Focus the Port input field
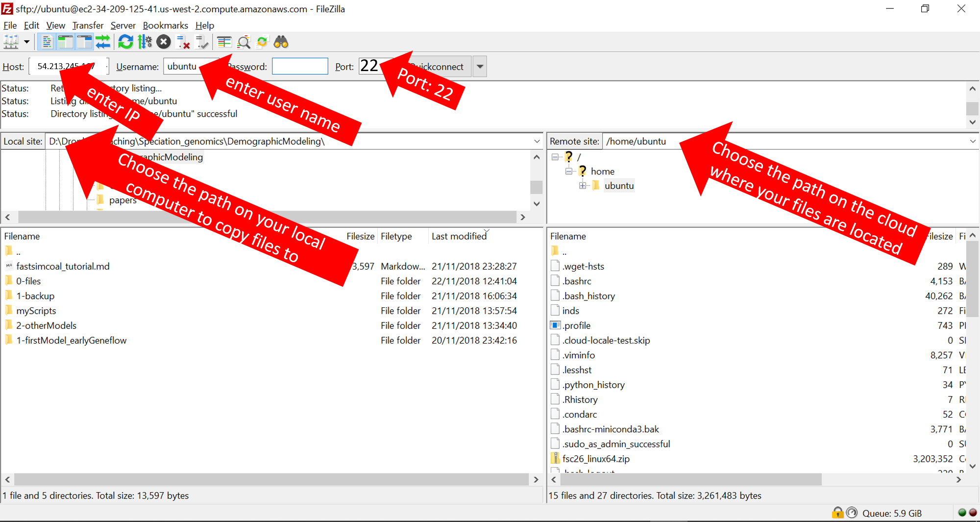980x522 pixels. pos(375,66)
